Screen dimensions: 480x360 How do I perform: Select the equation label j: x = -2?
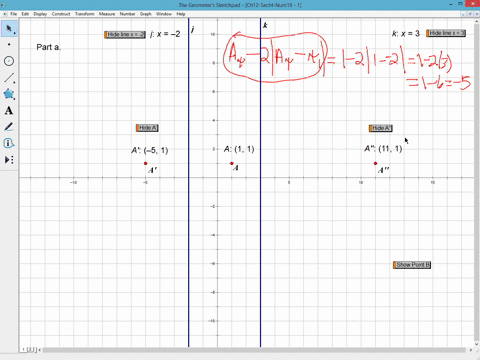[165, 34]
